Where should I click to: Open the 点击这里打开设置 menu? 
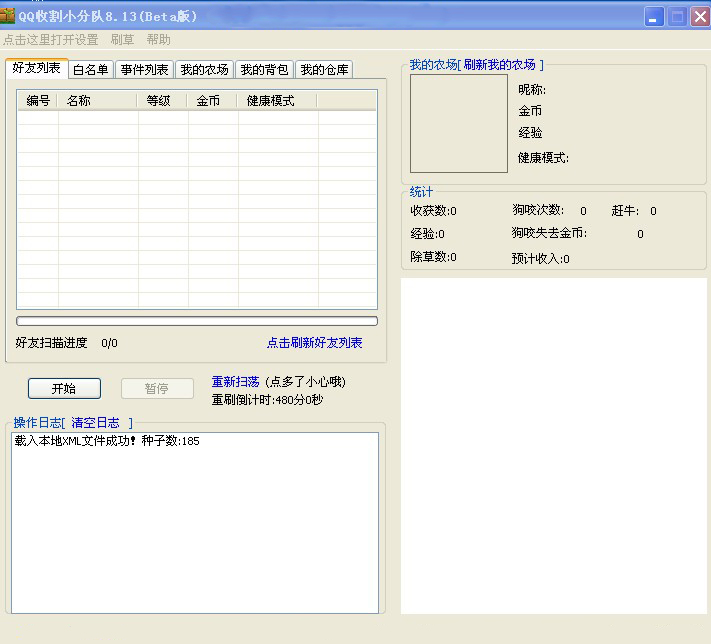pos(50,40)
